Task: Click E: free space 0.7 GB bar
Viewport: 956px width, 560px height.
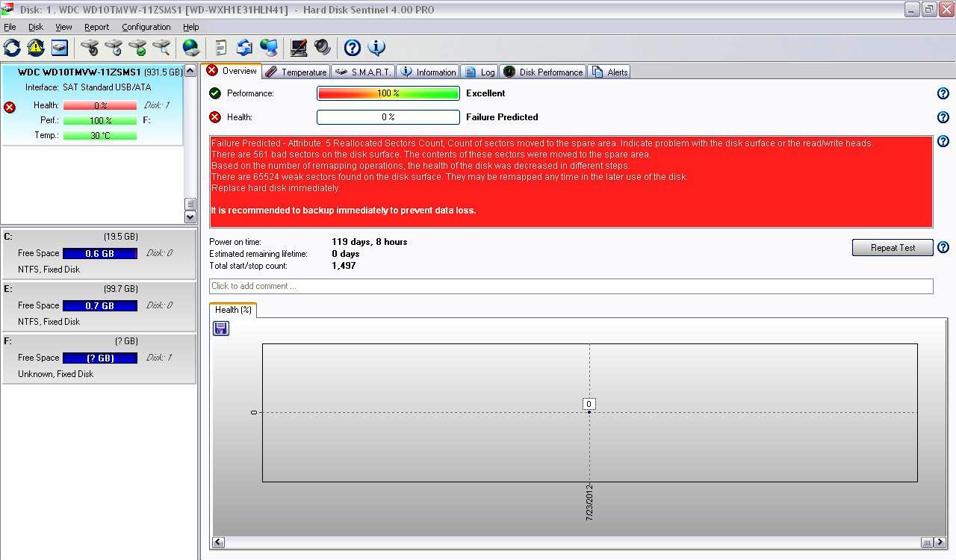Action: click(100, 305)
